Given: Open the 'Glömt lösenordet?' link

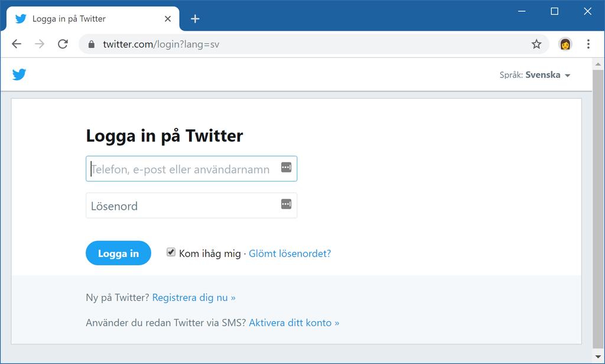Looking at the screenshot, I should pyautogui.click(x=290, y=253).
